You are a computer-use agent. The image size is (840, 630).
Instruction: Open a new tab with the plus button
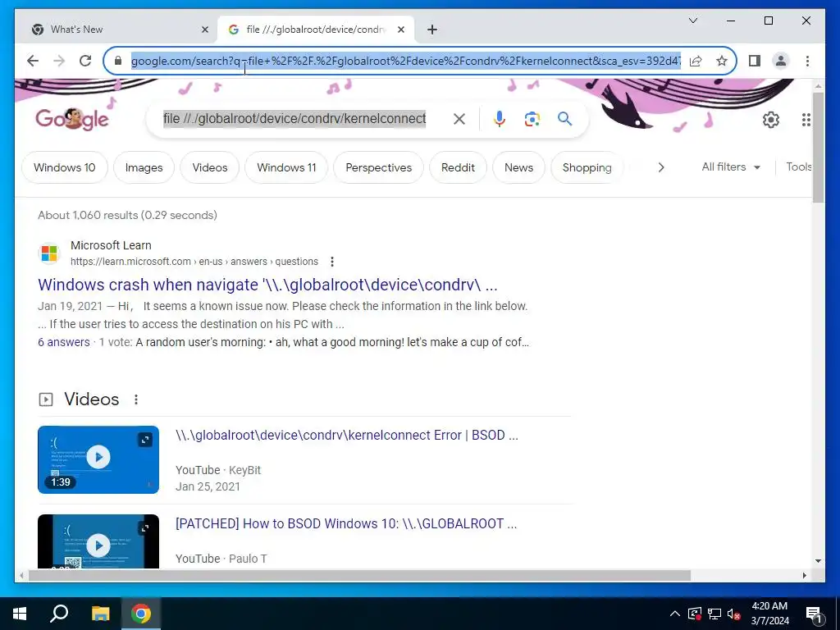click(432, 30)
